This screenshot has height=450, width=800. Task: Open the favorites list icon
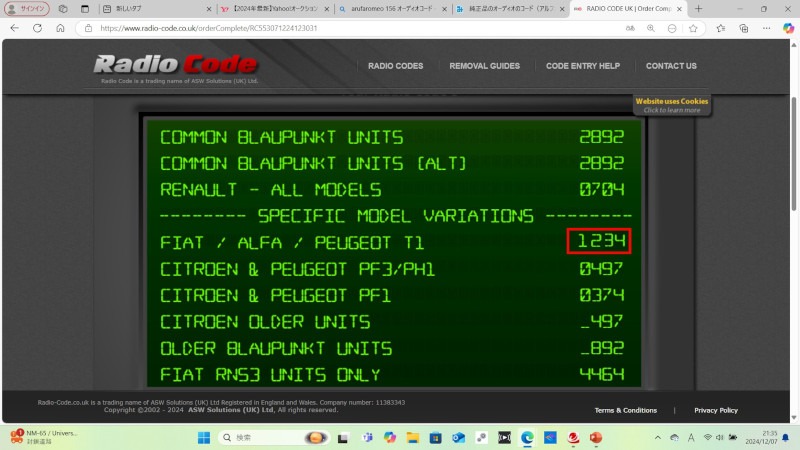tap(720, 29)
